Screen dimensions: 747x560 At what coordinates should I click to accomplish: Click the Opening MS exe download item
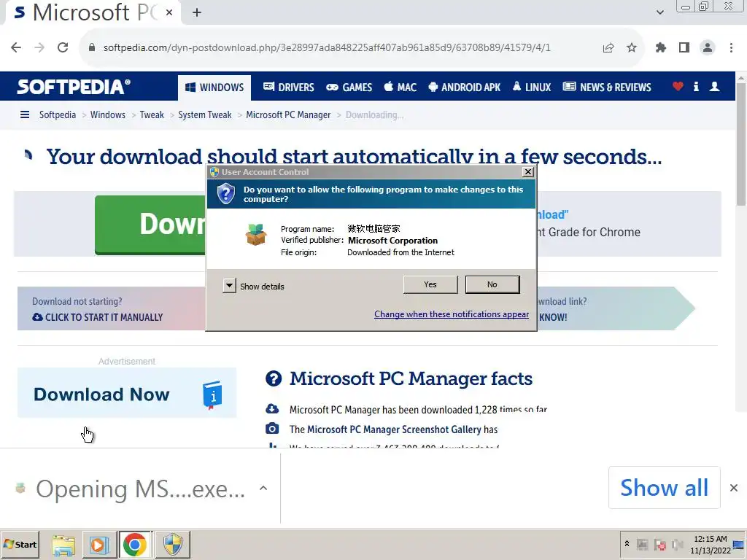[x=130, y=489]
